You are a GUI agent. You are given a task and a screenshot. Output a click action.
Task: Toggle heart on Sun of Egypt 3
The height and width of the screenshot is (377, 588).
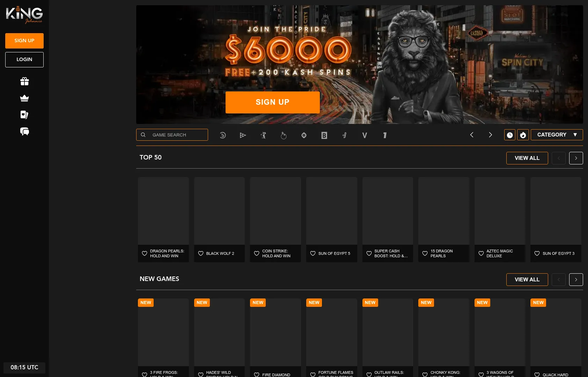point(537,253)
